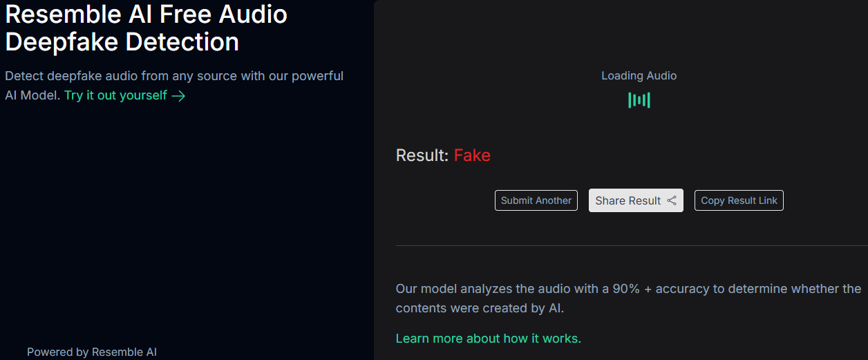Click the Share Result button

636,200
